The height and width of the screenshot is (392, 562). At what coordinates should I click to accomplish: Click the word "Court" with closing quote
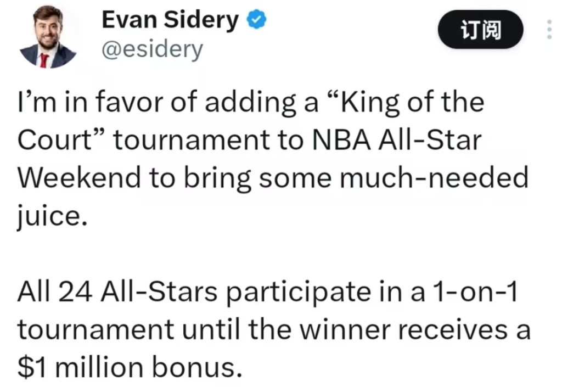click(62, 141)
